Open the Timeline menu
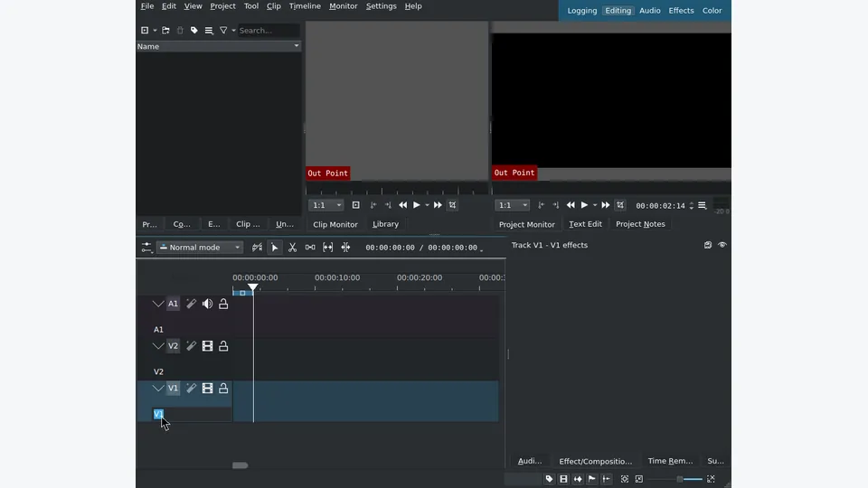 [305, 6]
